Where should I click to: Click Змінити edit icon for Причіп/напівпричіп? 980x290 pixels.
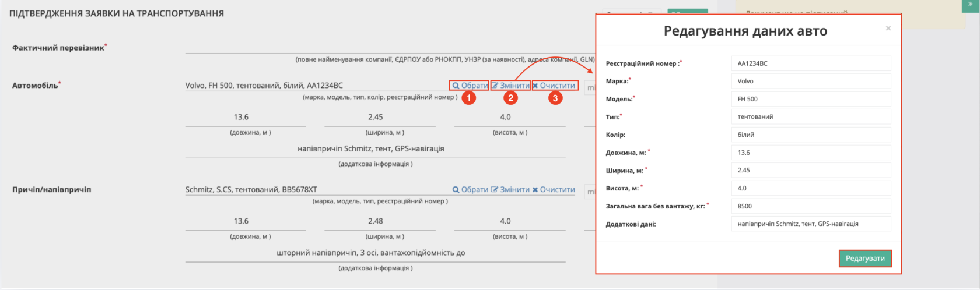coord(495,190)
